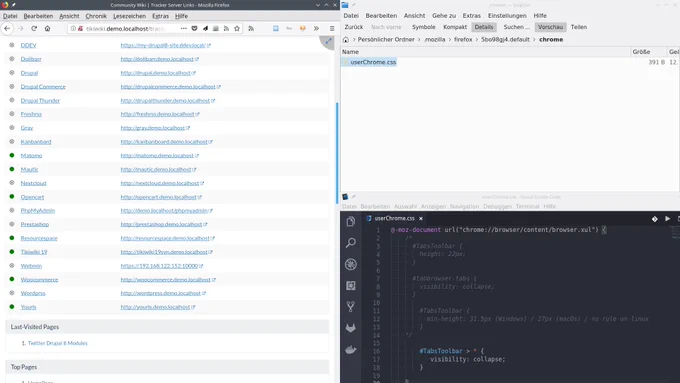Open Firefox hamburger menu

click(x=332, y=29)
